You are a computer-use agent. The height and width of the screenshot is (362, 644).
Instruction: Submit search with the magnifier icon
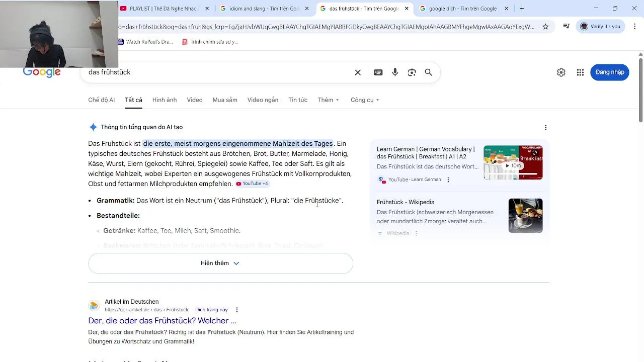pyautogui.click(x=429, y=72)
